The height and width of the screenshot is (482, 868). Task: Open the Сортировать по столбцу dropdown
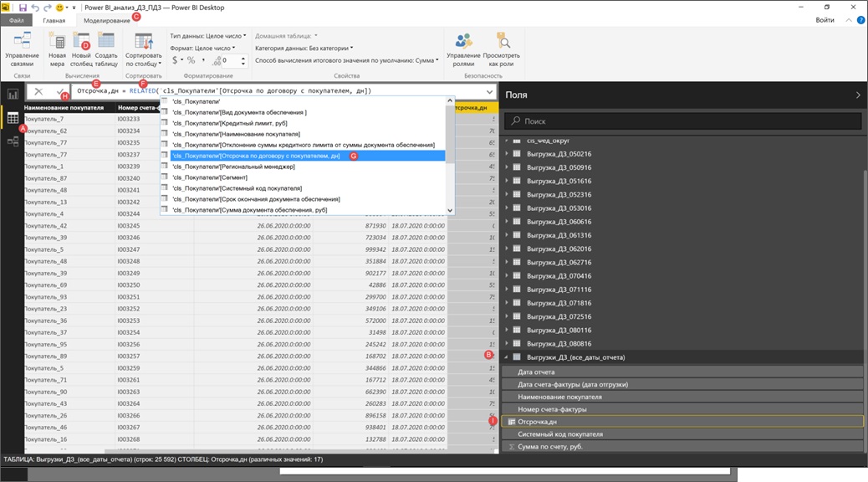[143, 49]
